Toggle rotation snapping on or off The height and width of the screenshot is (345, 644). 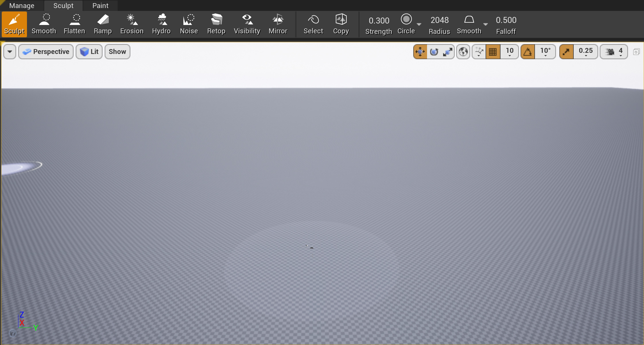[x=528, y=51]
